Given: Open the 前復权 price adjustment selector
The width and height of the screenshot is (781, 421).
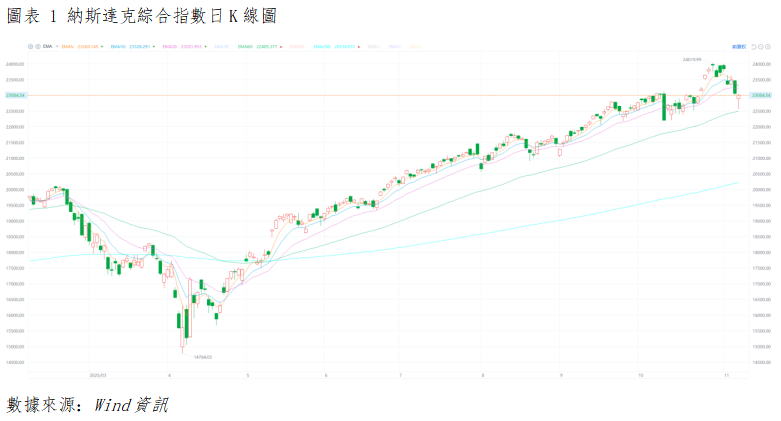Looking at the screenshot, I should (738, 46).
